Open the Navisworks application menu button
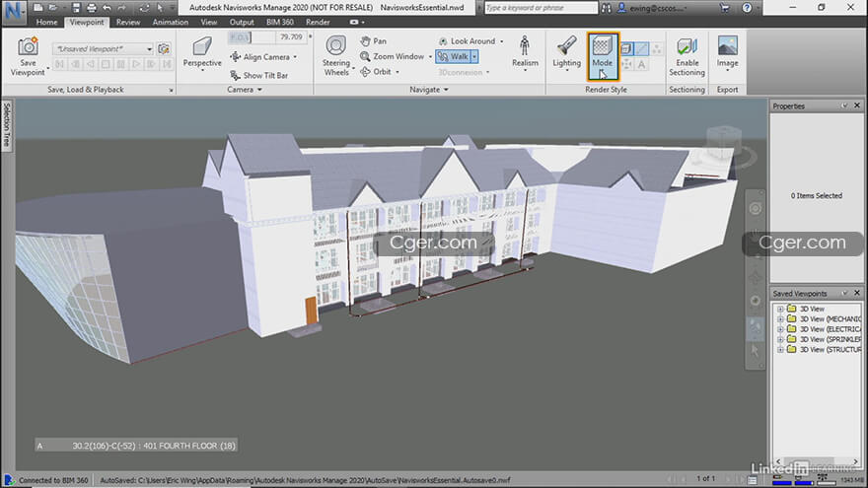This screenshot has width=868, height=488. coord(13,11)
